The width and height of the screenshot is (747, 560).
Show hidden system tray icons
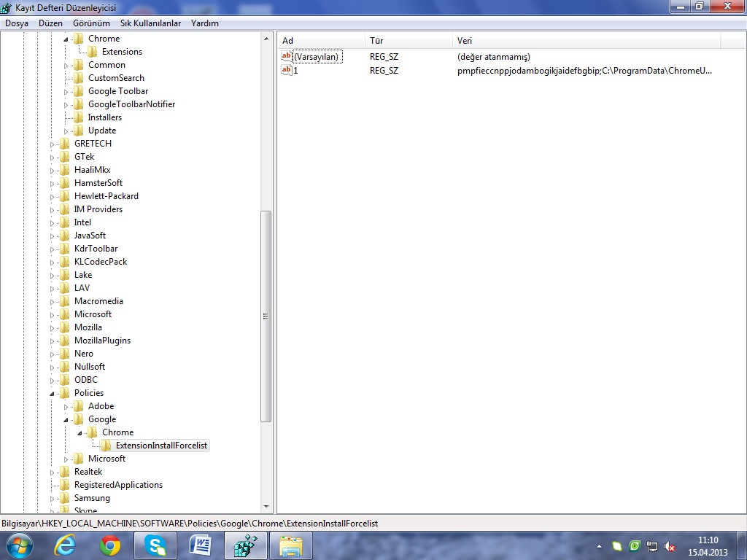pyautogui.click(x=600, y=546)
